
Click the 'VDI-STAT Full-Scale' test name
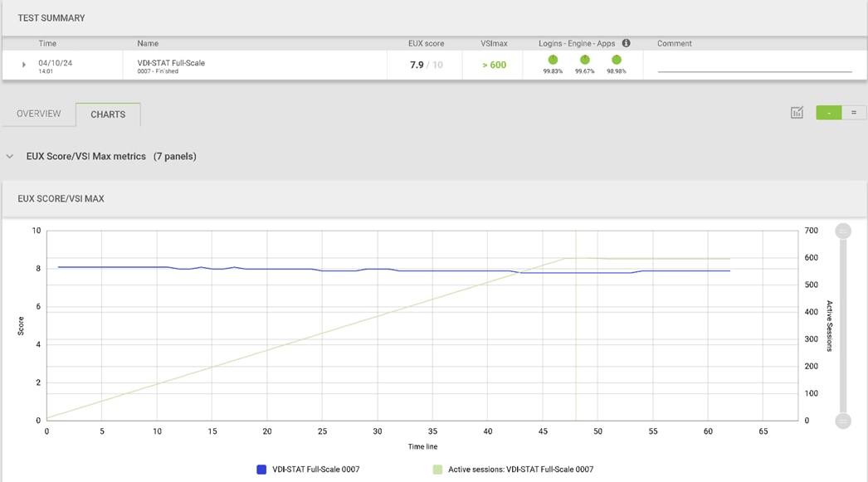[171, 63]
